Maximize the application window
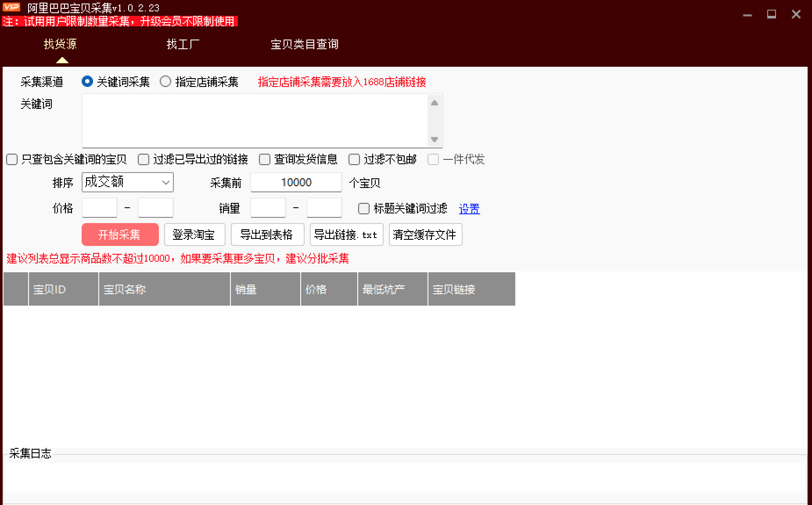 [772, 14]
